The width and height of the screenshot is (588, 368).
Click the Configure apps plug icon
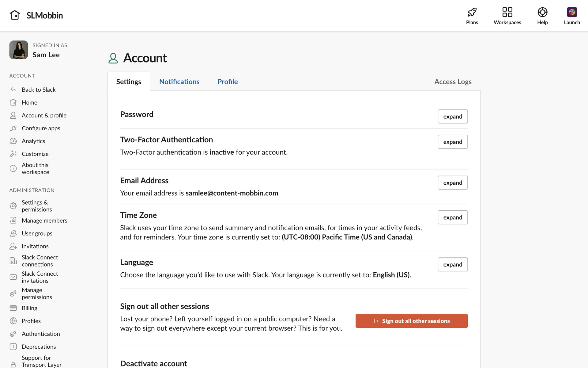[x=13, y=128]
